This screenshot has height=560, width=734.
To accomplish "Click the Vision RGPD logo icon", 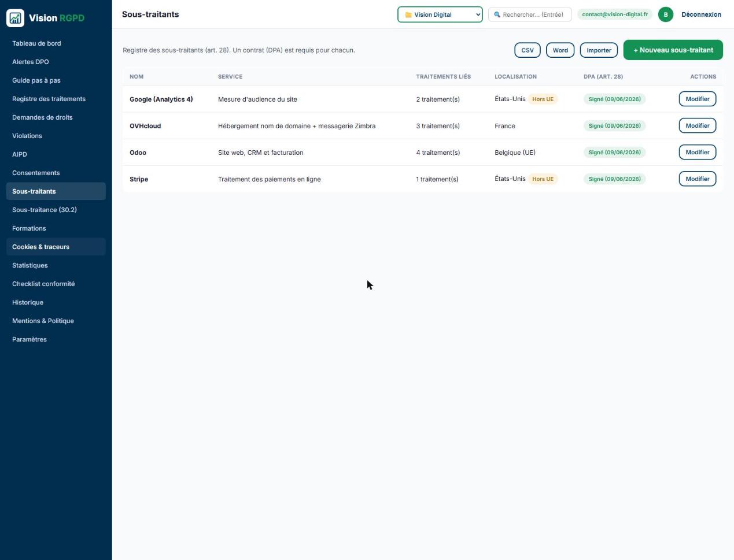I will (16, 18).
